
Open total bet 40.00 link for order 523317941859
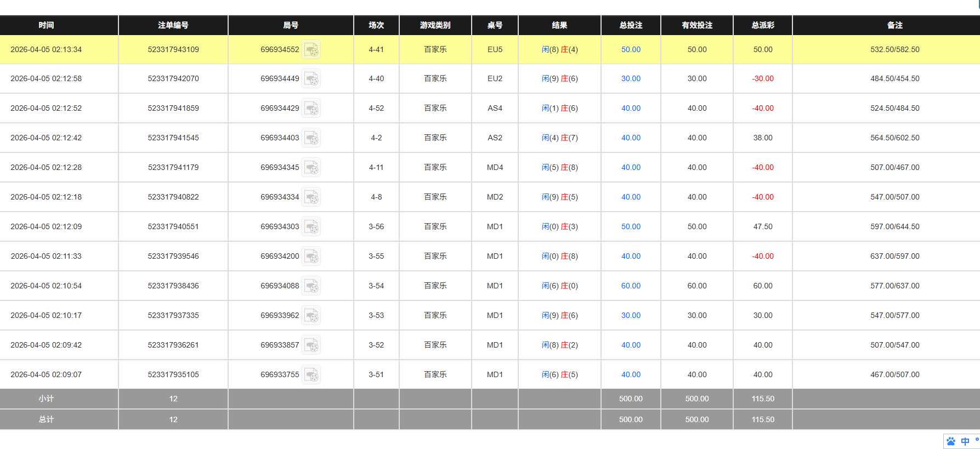pyautogui.click(x=631, y=108)
